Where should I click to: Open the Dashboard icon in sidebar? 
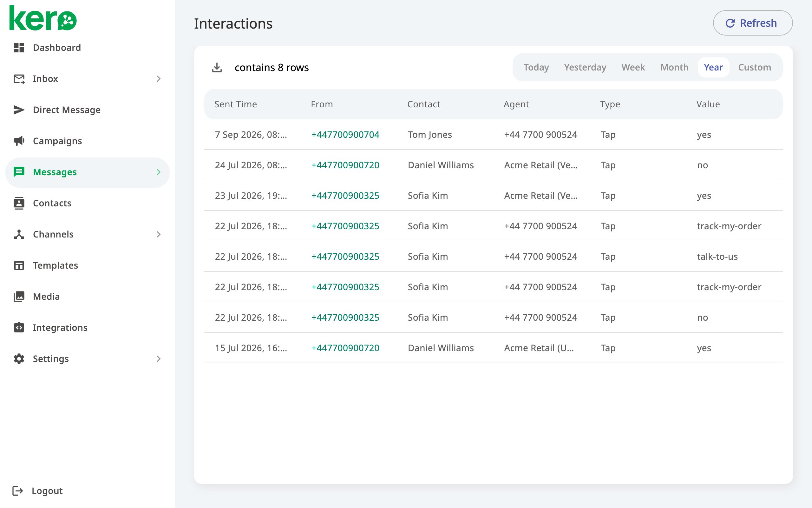19,48
